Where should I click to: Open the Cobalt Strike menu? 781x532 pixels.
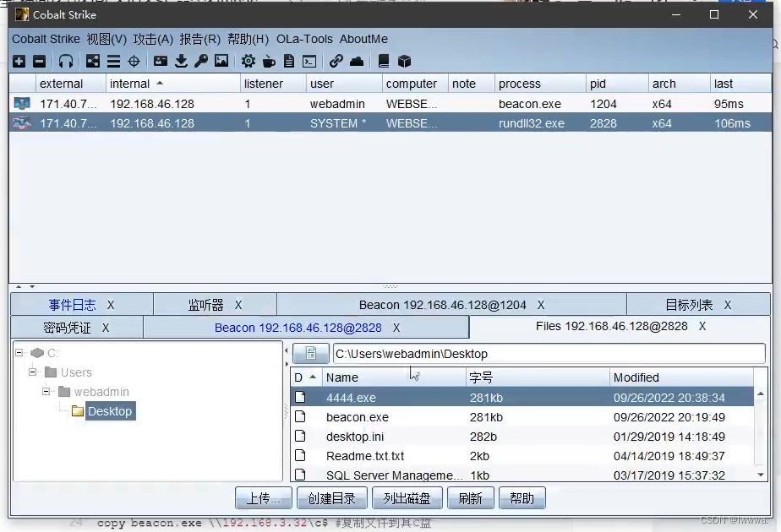click(x=46, y=39)
